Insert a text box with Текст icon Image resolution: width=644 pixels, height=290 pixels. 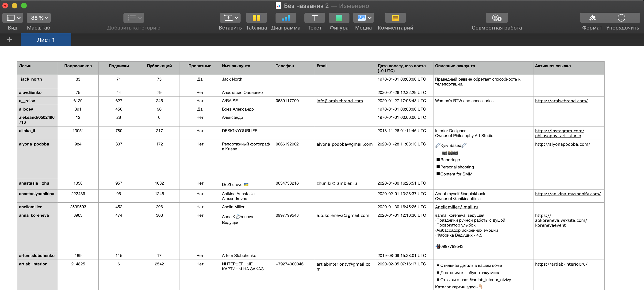pyautogui.click(x=314, y=18)
